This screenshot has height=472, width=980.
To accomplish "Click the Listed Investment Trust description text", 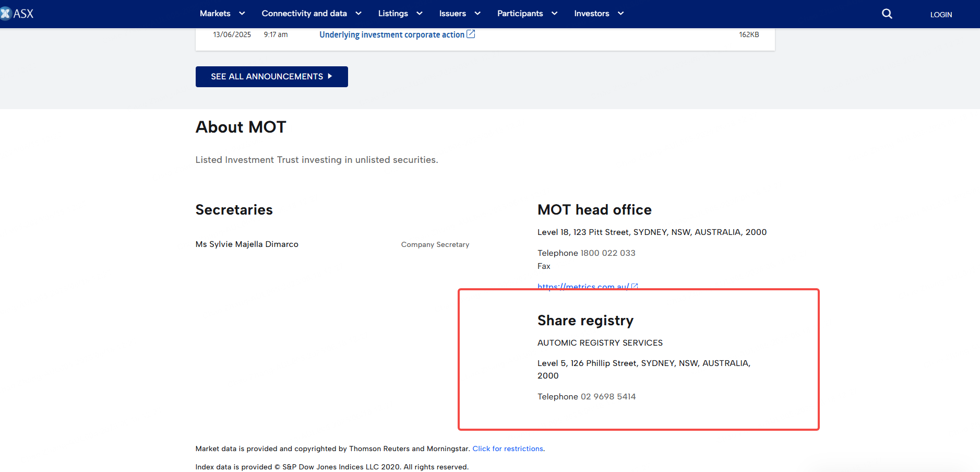I will click(317, 160).
